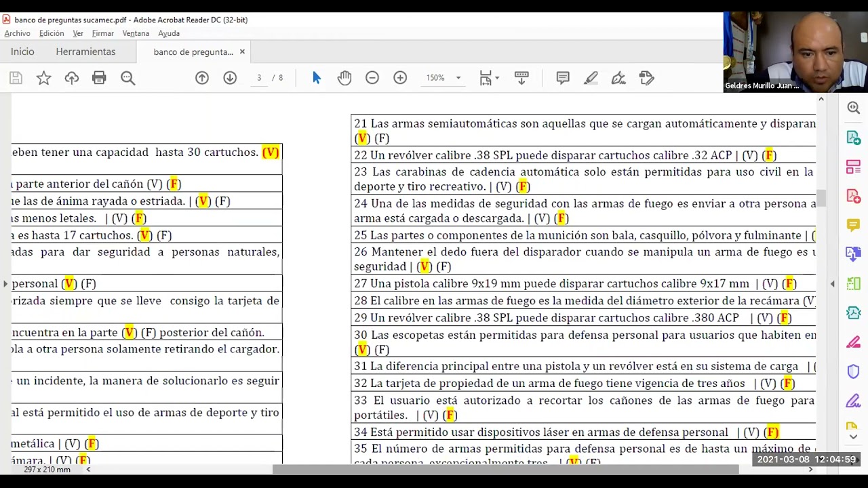Open Combine Files in right panel
868x488 pixels.
tap(853, 254)
